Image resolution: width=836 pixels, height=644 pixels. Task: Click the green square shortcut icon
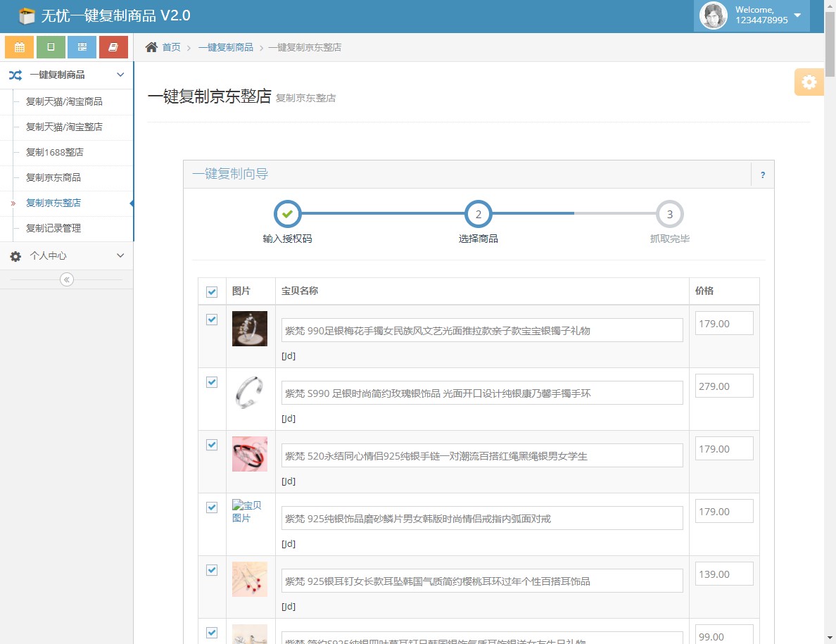pos(51,47)
